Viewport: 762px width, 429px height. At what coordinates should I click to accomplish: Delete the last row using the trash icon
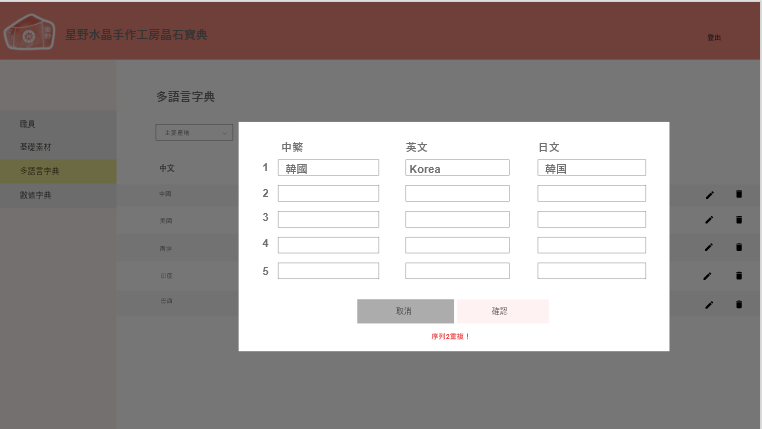pyautogui.click(x=739, y=304)
